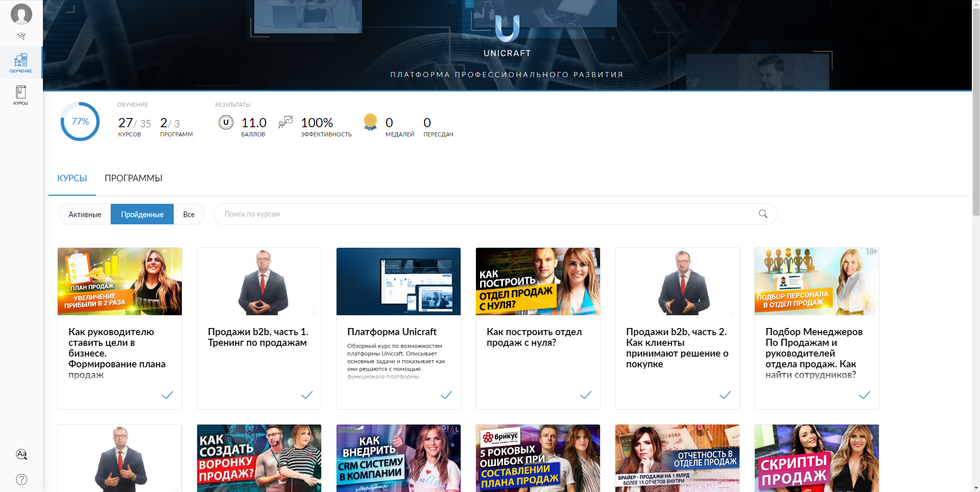This screenshot has height=492, width=980.
Task: Click the 77% progress circle
Action: [x=80, y=122]
